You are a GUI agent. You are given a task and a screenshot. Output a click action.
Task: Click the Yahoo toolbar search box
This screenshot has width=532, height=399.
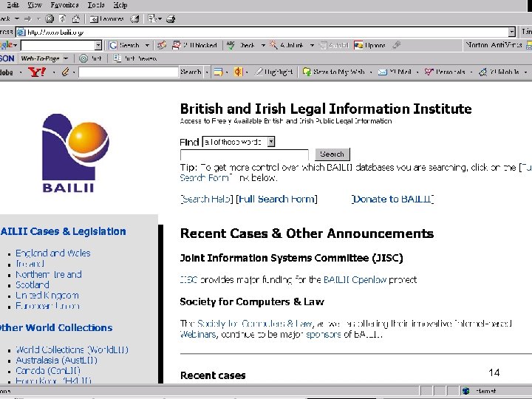[129, 72]
